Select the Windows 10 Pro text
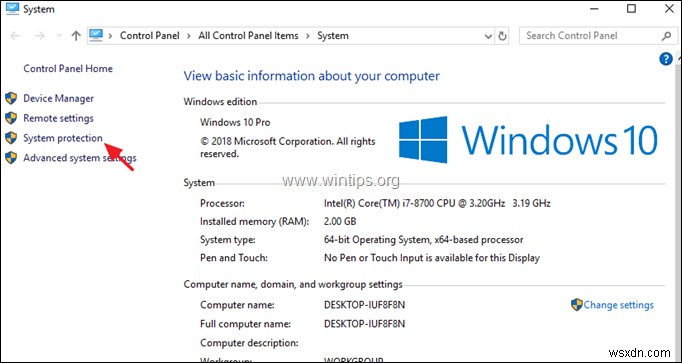The height and width of the screenshot is (363, 682). click(235, 123)
